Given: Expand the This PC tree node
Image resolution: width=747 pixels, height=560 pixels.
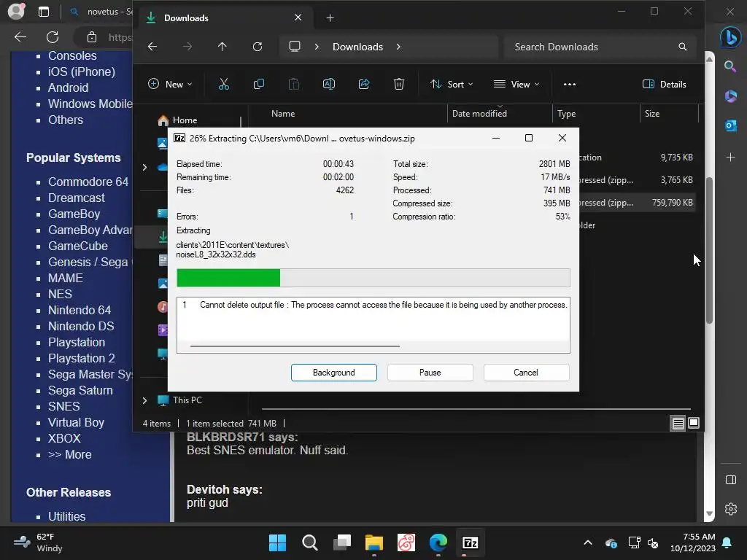Looking at the screenshot, I should coord(144,400).
